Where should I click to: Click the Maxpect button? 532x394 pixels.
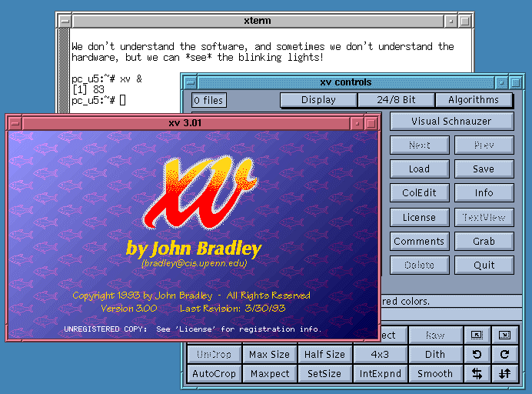(269, 374)
